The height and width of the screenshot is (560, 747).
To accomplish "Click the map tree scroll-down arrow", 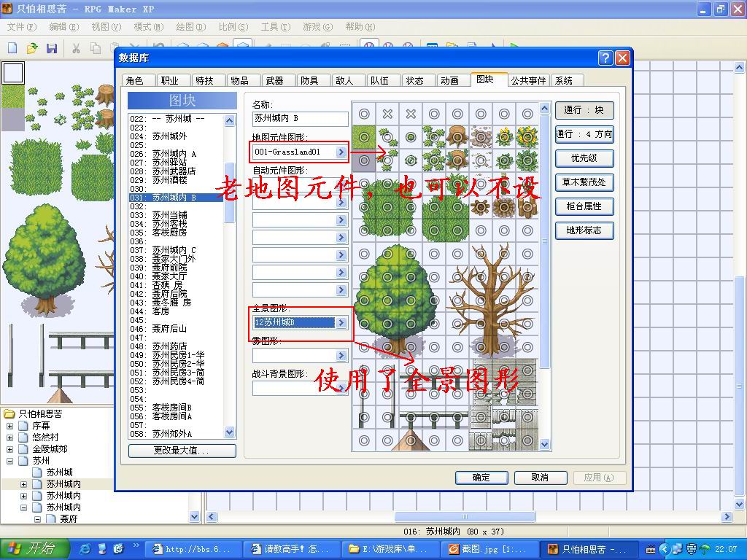I will point(194,517).
